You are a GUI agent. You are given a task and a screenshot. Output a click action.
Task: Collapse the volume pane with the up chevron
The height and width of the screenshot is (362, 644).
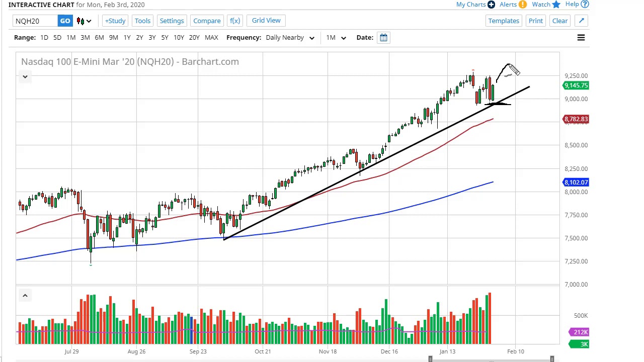point(25,296)
